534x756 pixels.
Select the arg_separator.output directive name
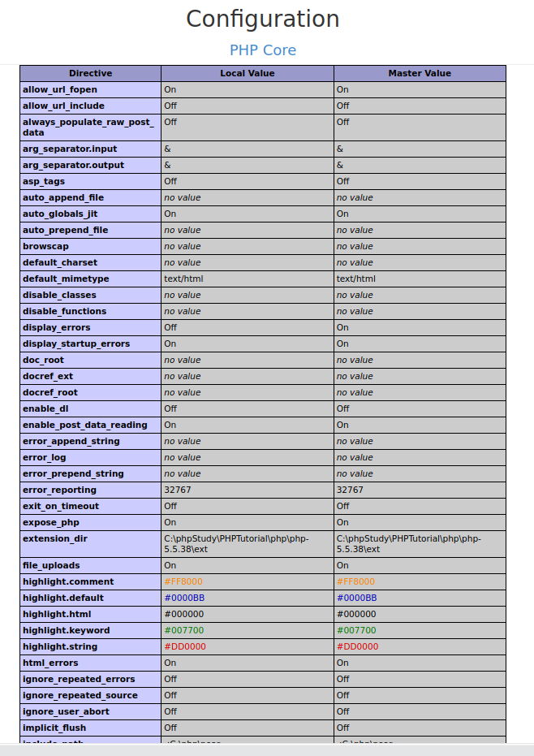coord(73,166)
